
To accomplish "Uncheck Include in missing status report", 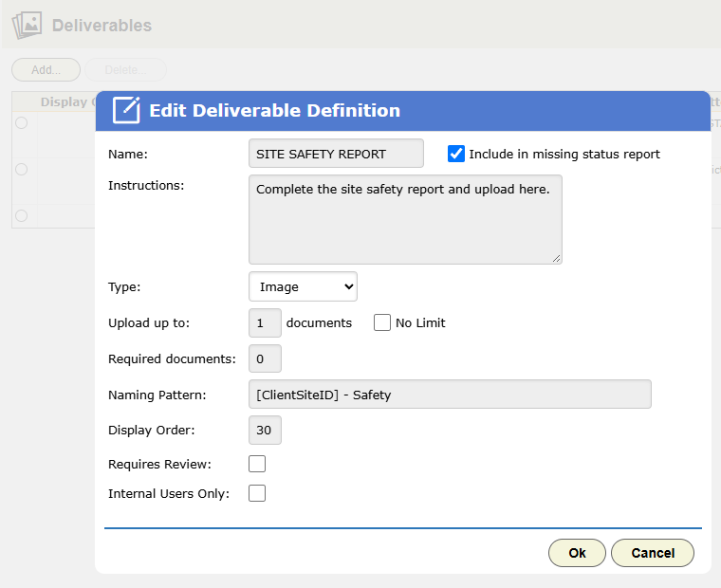I will click(x=456, y=154).
